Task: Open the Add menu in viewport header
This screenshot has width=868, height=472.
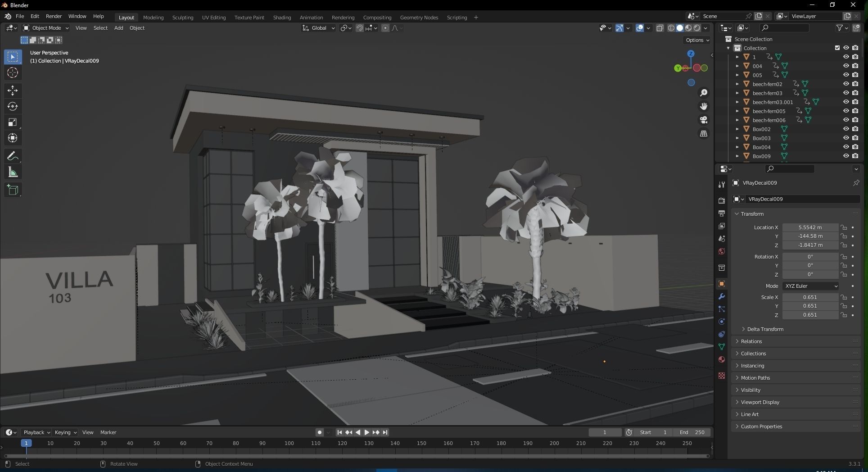Action: pos(118,28)
